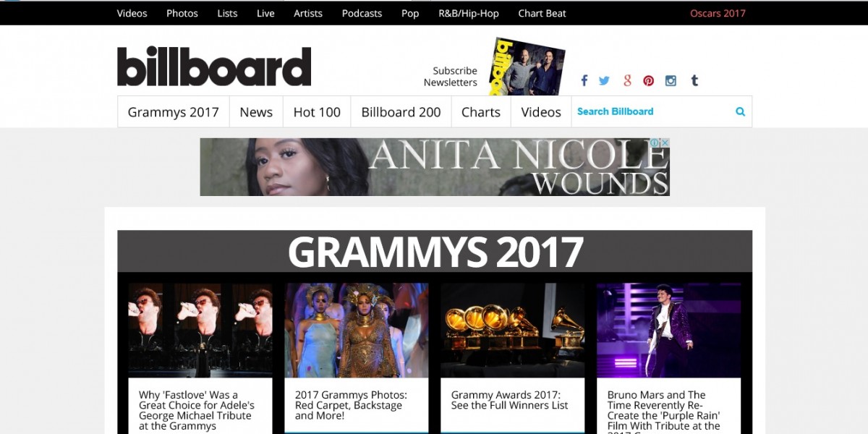
Task: Open Billboard's Facebook page icon
Action: click(x=584, y=80)
